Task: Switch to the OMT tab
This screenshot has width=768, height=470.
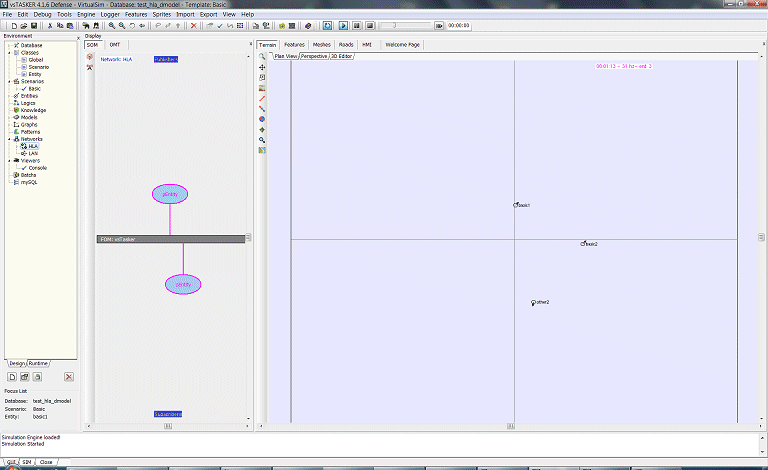Action: click(x=115, y=45)
